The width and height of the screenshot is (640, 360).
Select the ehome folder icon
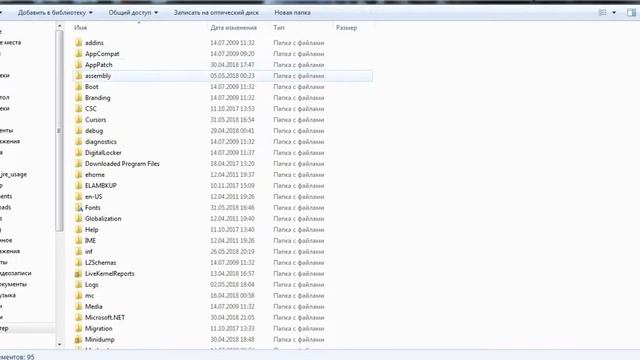click(78, 175)
